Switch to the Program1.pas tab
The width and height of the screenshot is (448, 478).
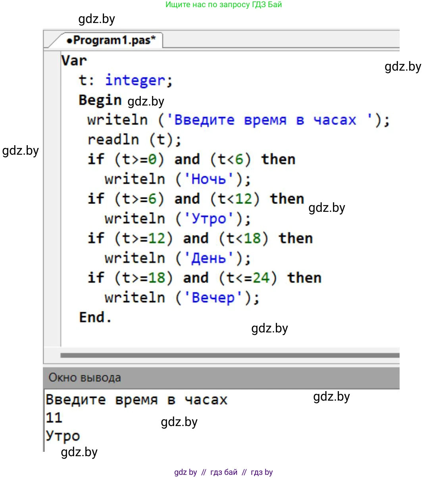(111, 40)
